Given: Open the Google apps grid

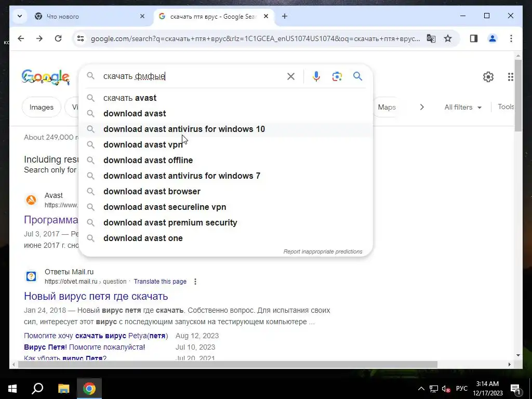Looking at the screenshot, I should [510, 77].
